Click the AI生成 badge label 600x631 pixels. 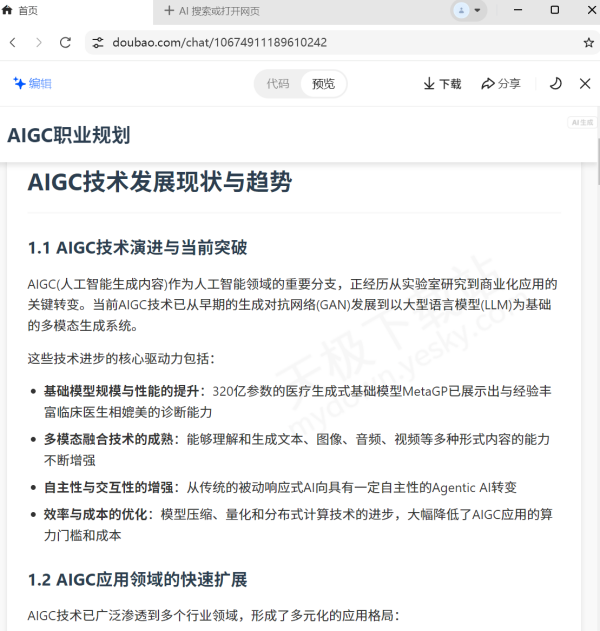tap(582, 122)
